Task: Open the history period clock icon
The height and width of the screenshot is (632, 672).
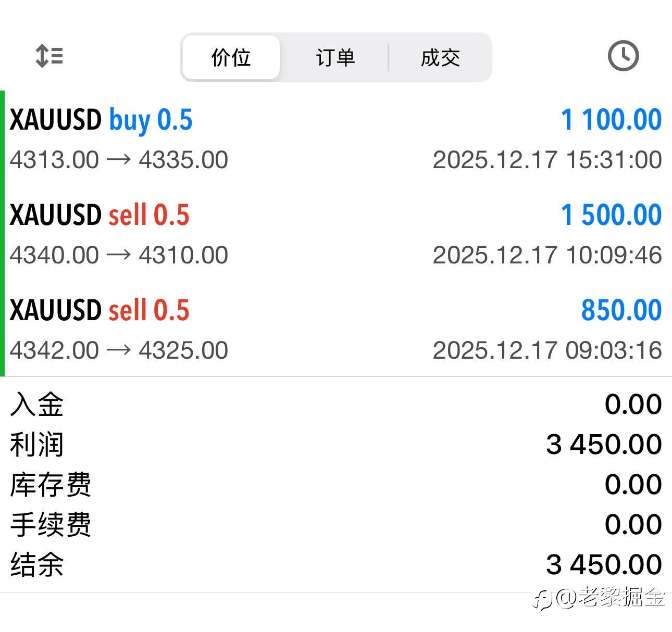Action: coord(623,56)
